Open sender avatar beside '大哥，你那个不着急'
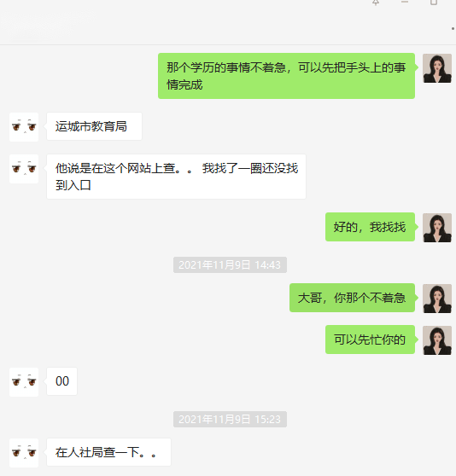This screenshot has height=476, width=456. 437,299
